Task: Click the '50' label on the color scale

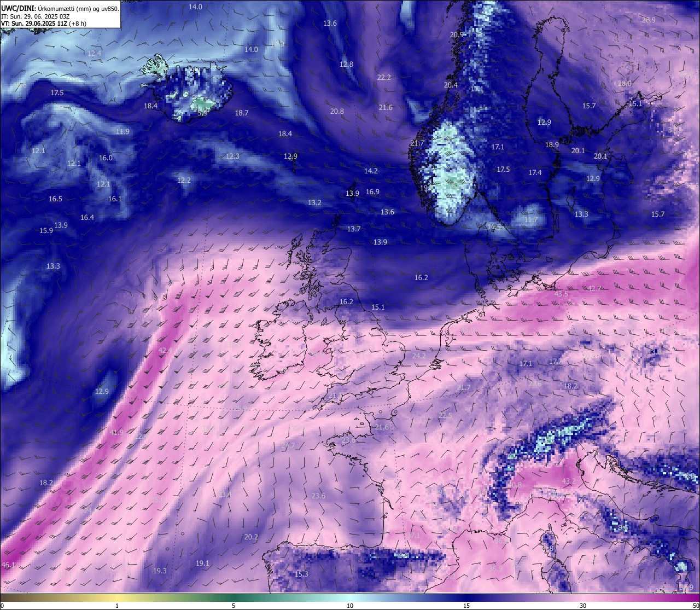Action: click(696, 606)
